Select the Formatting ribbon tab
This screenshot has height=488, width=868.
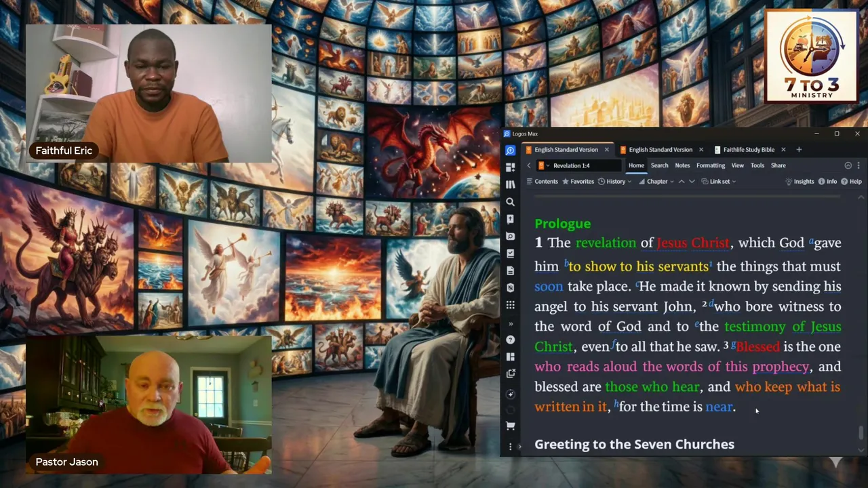tap(711, 165)
